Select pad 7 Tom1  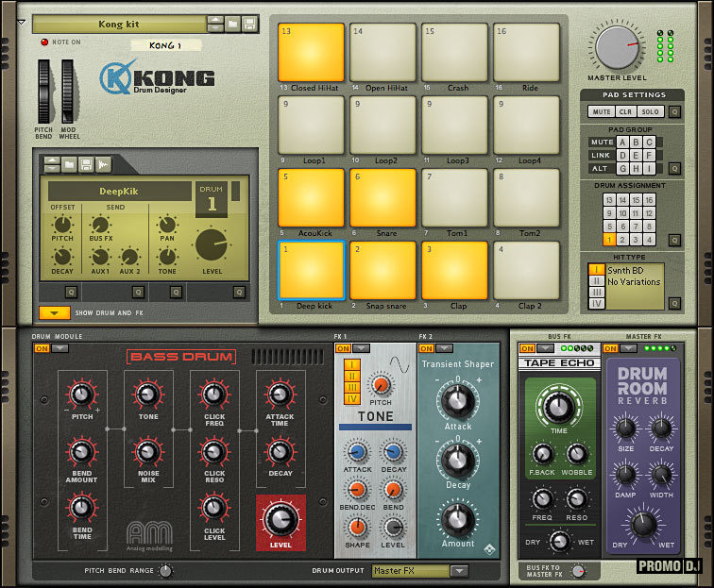pos(454,197)
